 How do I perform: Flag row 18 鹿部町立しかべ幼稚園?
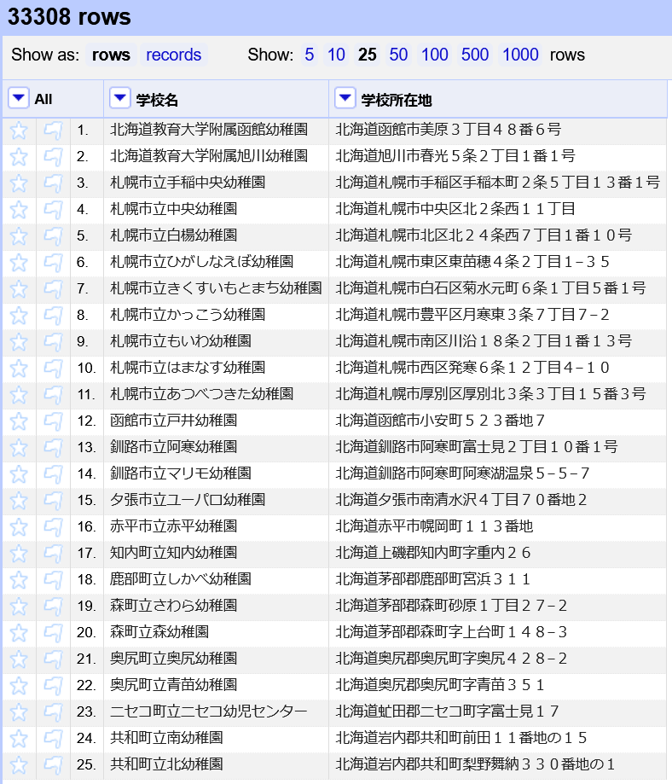coord(53,580)
